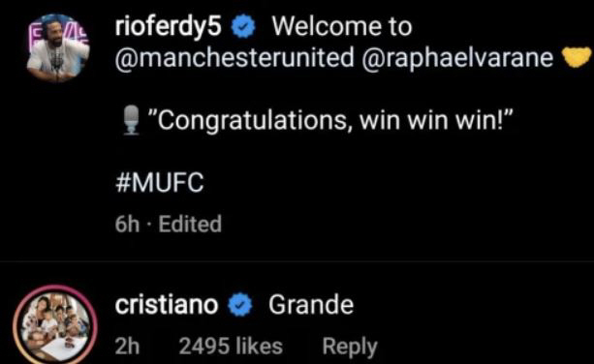Open the #MUFC hashtag

(159, 183)
